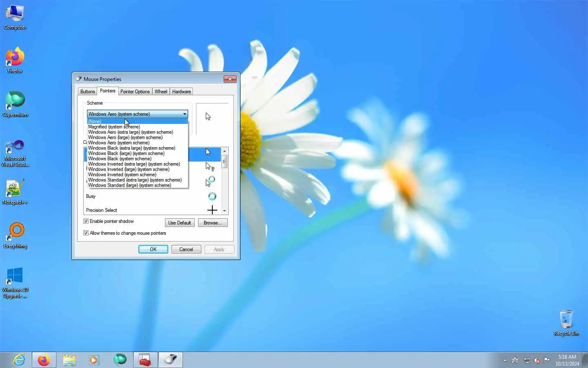Choose Windows Black (extra large) scheme

[x=138, y=148]
